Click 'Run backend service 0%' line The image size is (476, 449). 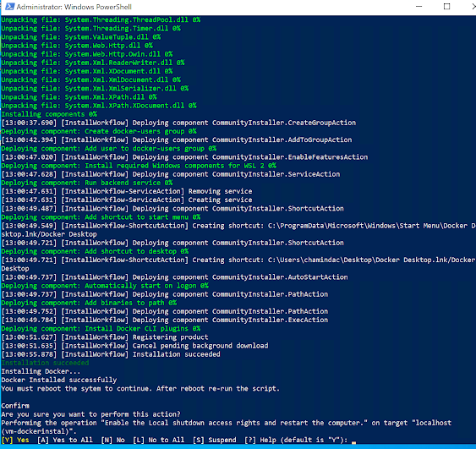(x=87, y=183)
